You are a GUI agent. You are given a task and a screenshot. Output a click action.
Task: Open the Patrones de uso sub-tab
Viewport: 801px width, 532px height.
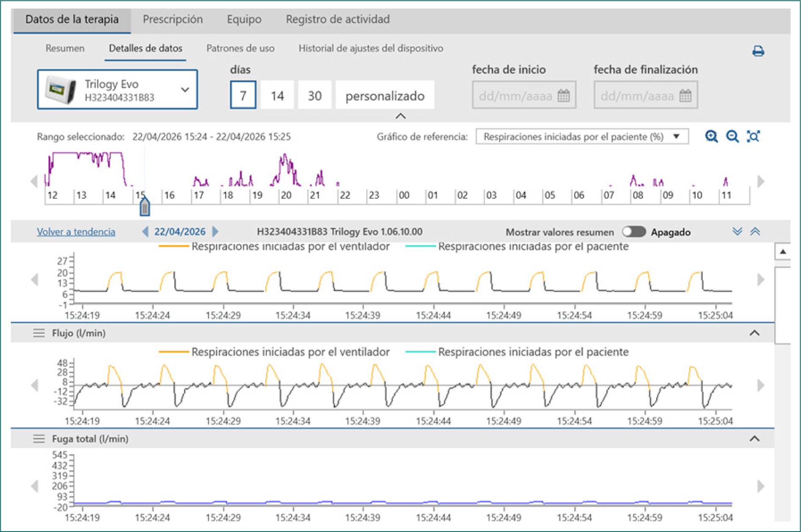coord(240,48)
